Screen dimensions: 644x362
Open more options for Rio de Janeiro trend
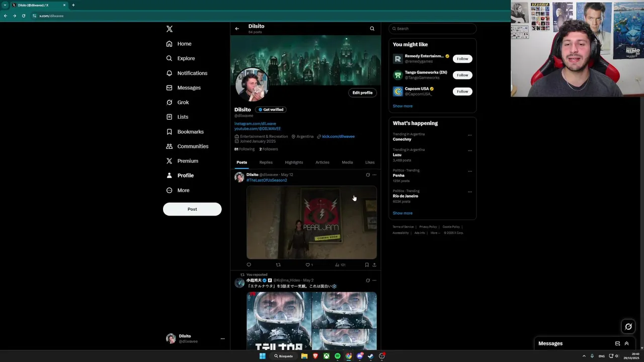tap(470, 192)
